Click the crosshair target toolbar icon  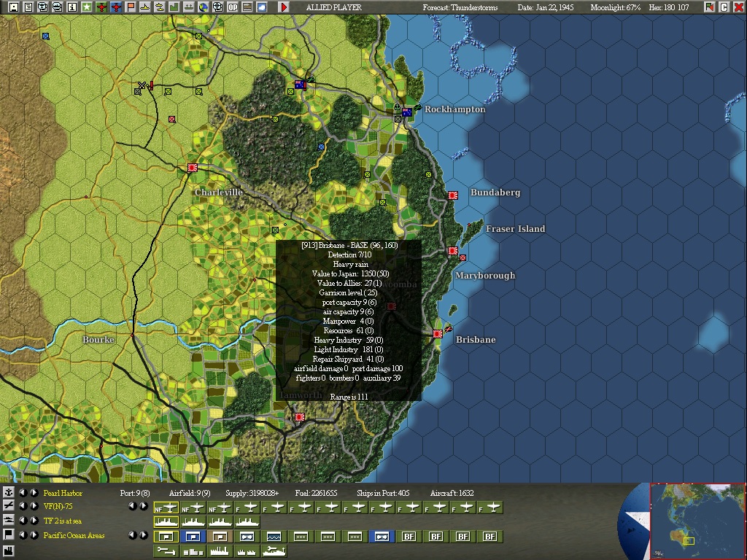click(x=217, y=7)
